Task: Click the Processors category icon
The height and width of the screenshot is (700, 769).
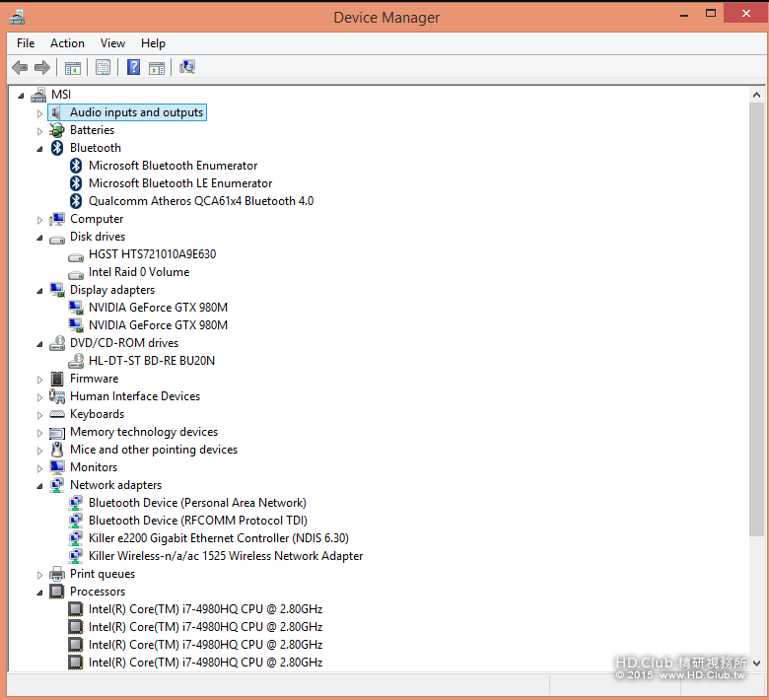Action: tap(57, 592)
